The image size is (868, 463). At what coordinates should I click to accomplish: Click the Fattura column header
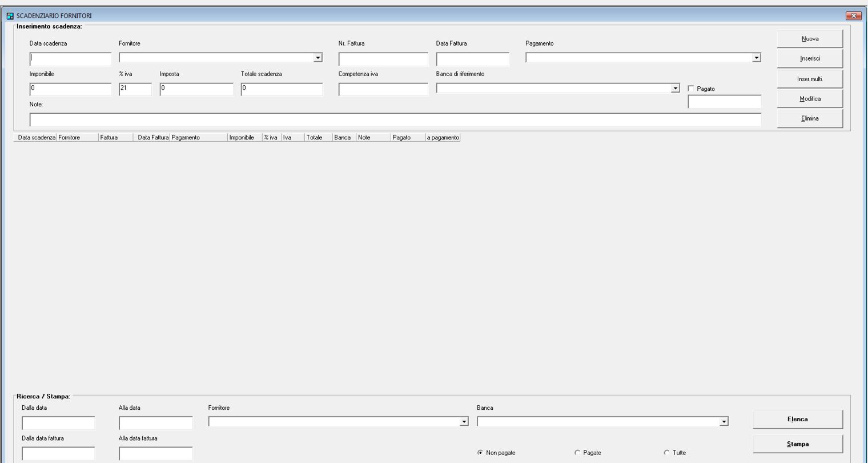pyautogui.click(x=115, y=138)
